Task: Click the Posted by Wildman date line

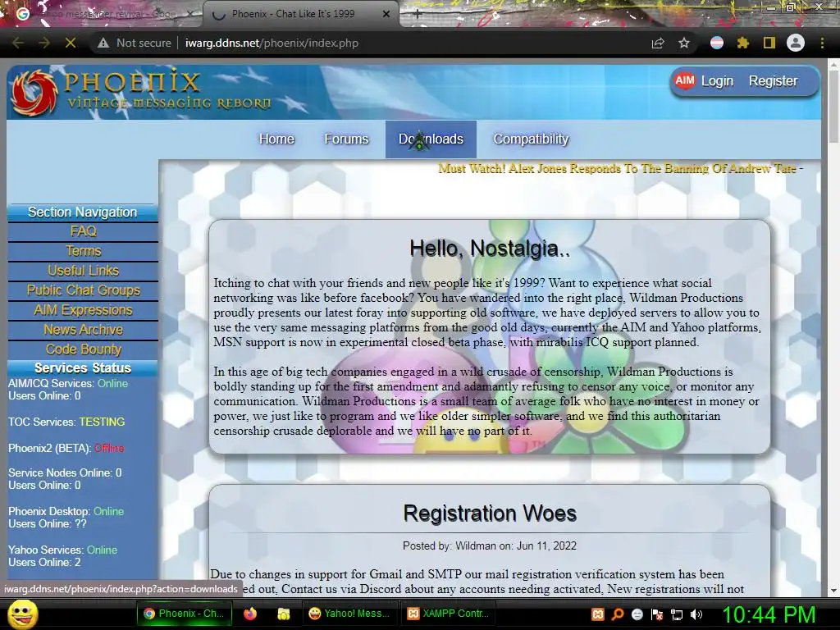Action: [x=490, y=546]
